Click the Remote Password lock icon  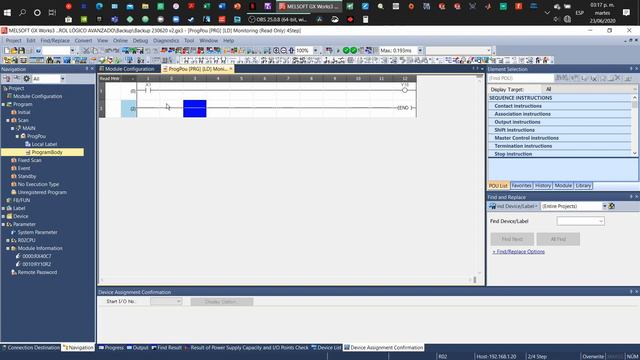14,272
